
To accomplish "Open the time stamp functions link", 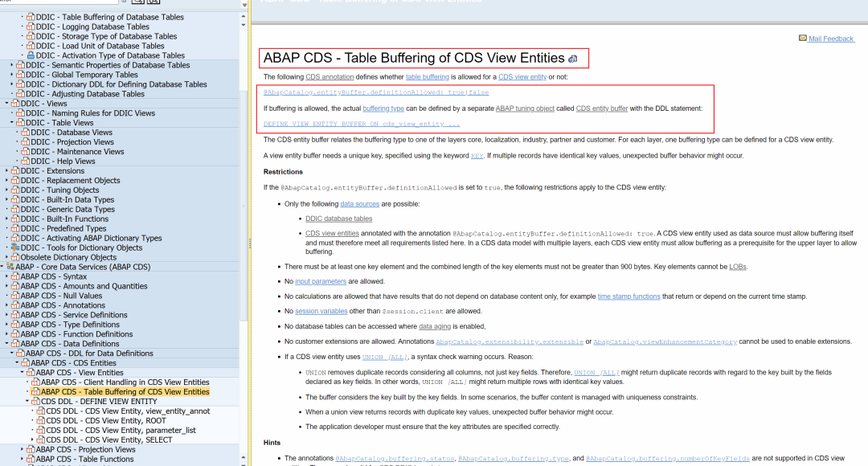I will point(628,296).
